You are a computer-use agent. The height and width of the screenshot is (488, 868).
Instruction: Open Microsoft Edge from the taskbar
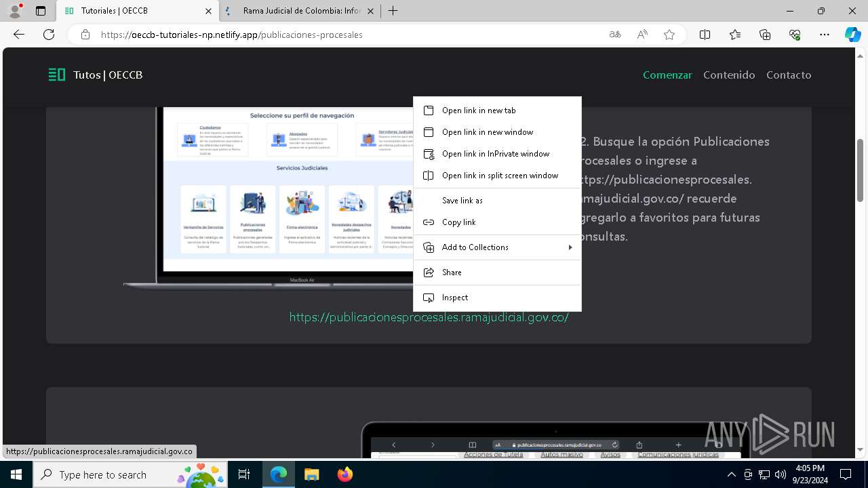279,474
